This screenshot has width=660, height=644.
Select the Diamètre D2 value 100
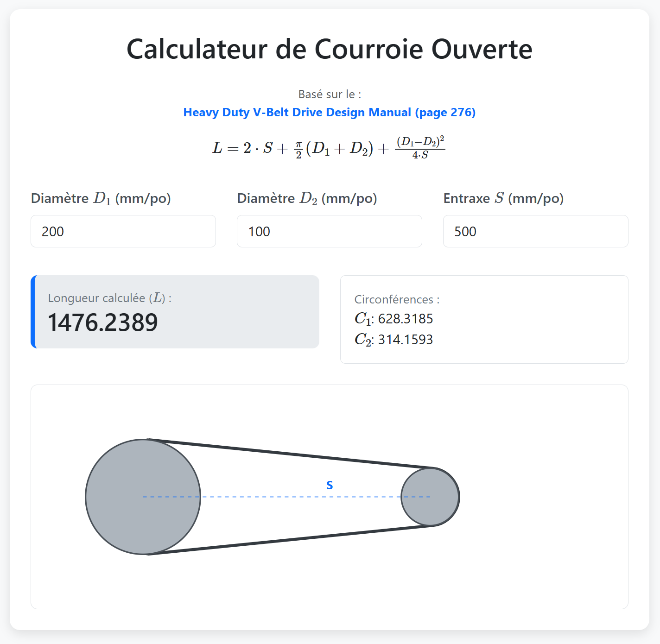coord(329,231)
